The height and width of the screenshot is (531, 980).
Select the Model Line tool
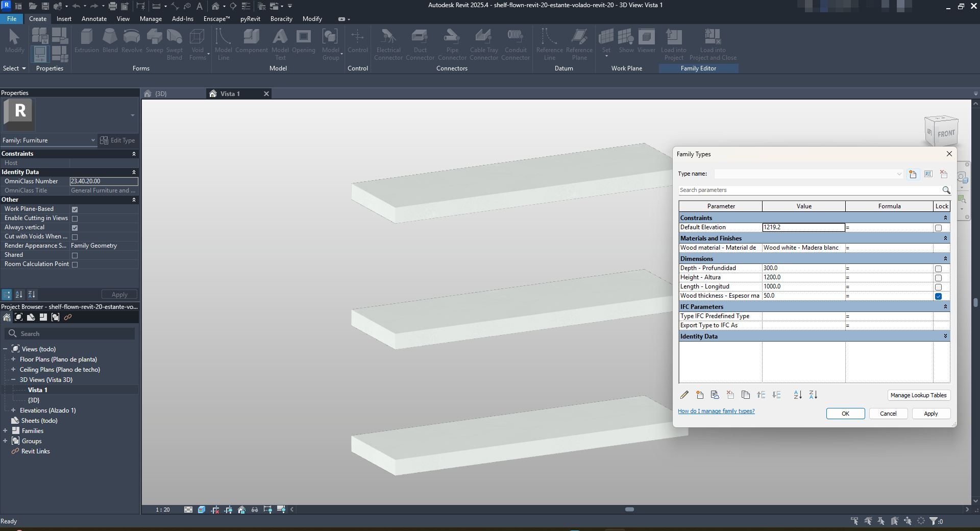click(223, 44)
